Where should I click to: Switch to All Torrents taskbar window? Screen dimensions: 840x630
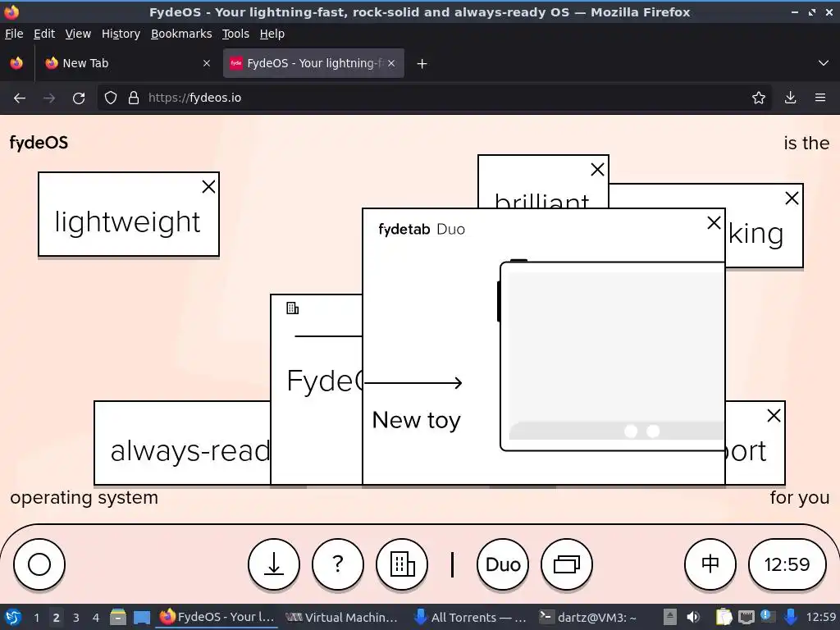click(x=472, y=617)
